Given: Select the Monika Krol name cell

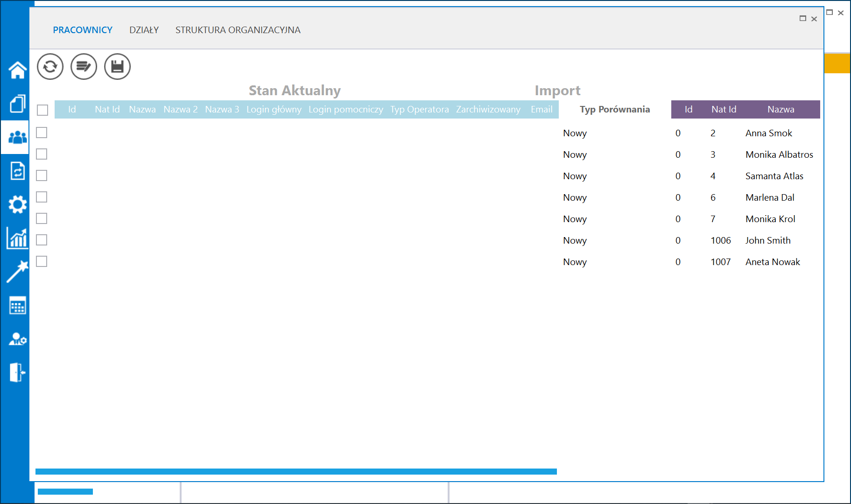Looking at the screenshot, I should click(x=770, y=219).
